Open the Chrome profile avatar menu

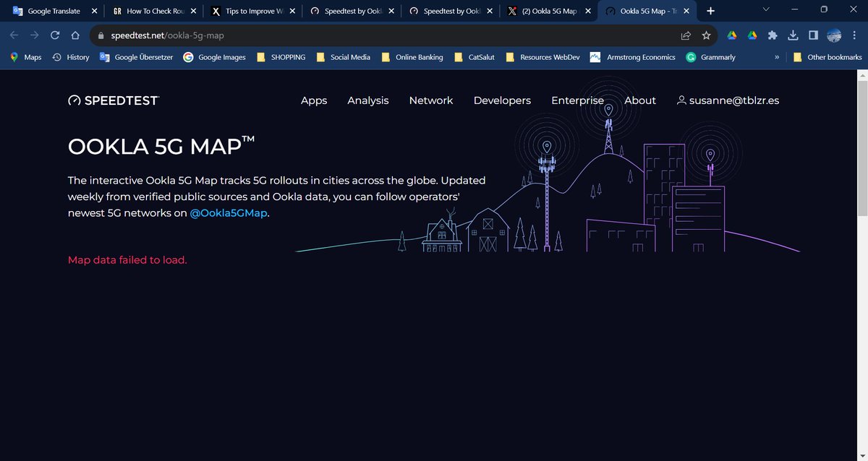(834, 35)
